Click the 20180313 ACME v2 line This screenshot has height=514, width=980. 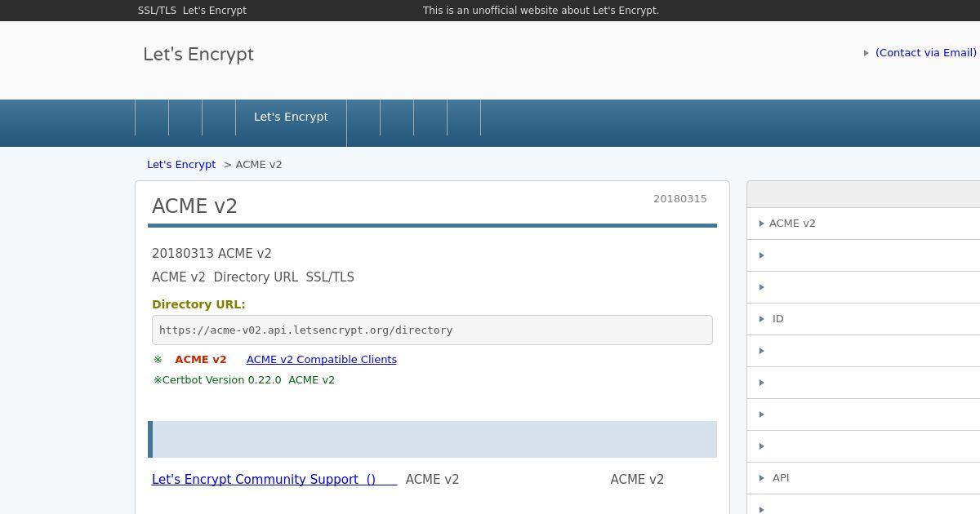point(212,254)
